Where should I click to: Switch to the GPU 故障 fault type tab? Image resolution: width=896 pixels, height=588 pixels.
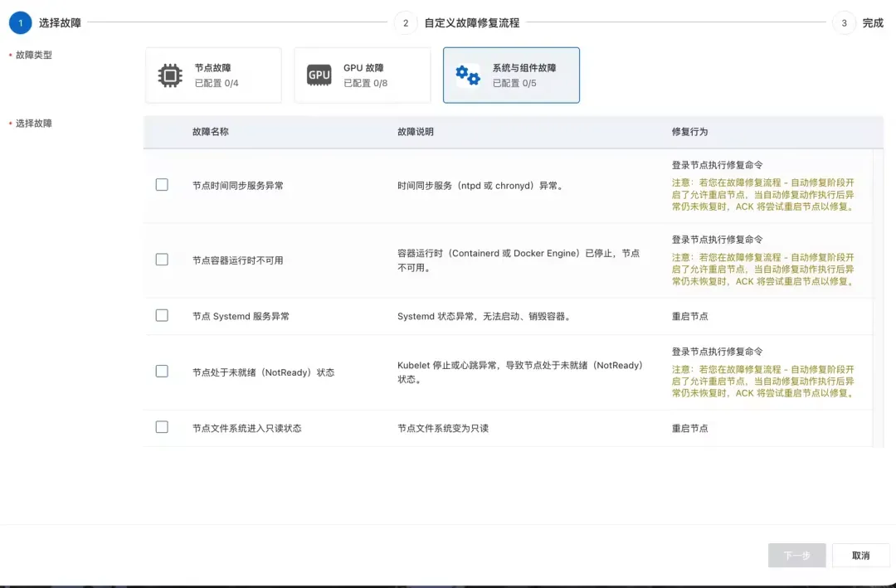(x=363, y=75)
